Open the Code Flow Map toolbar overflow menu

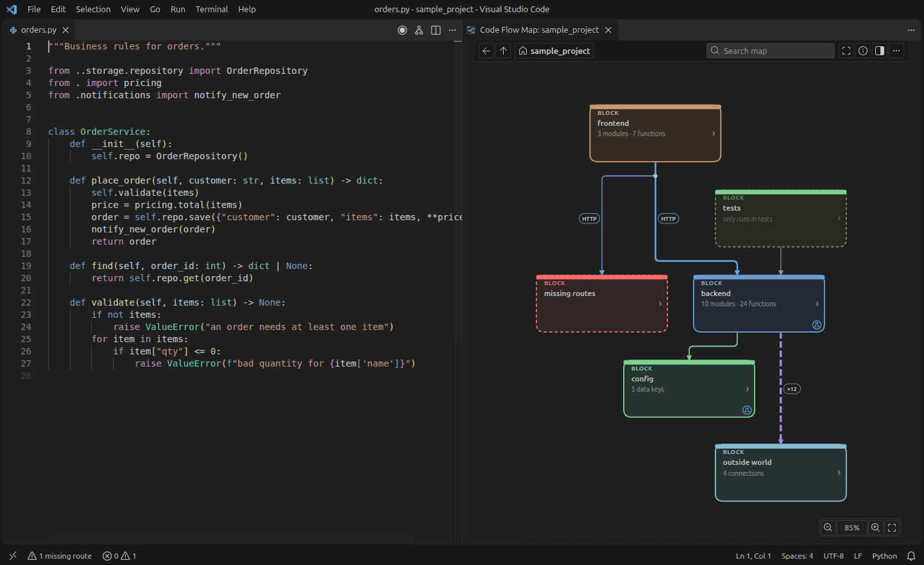point(896,51)
